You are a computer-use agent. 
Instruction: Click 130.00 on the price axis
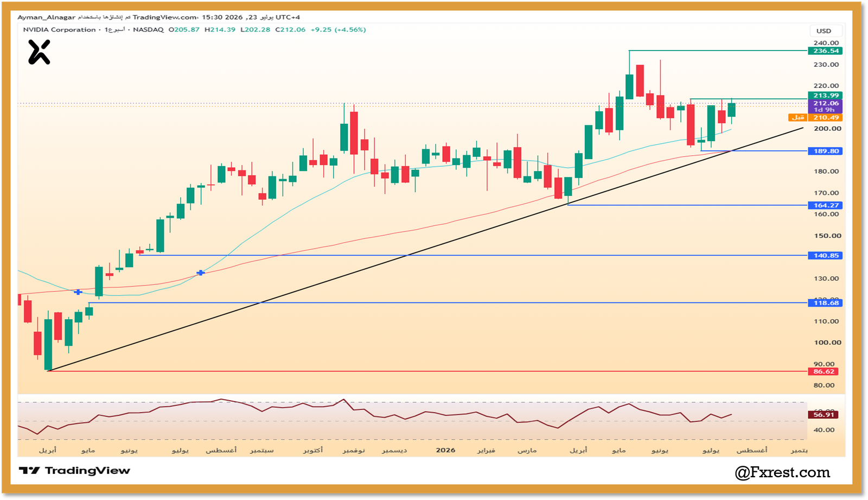[826, 279]
